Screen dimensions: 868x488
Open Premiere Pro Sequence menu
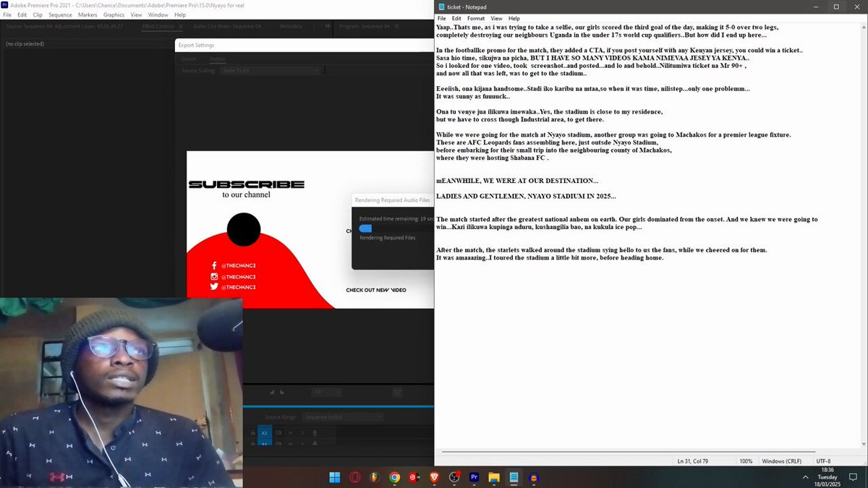[60, 14]
